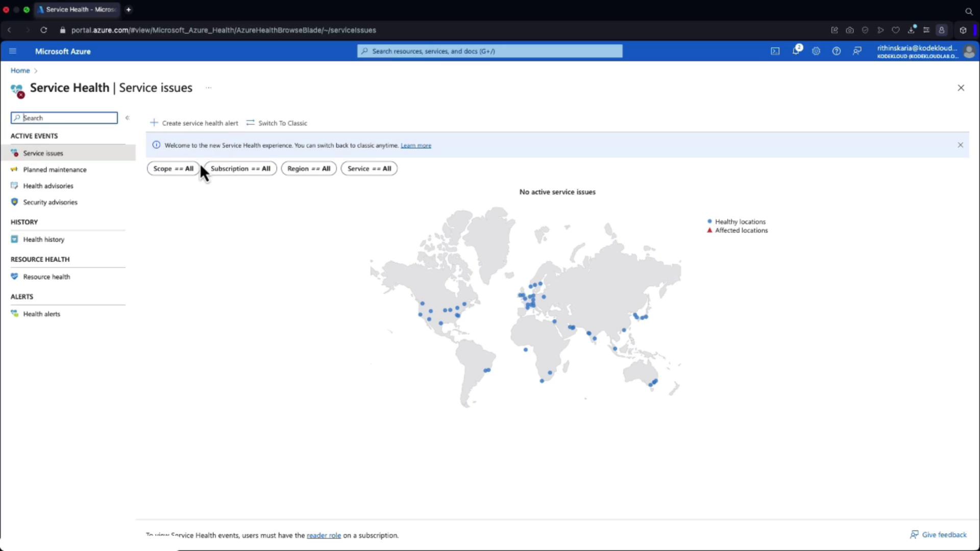Collapse the sidebar with the double chevron
Screen dimensions: 980x551
[127, 118]
